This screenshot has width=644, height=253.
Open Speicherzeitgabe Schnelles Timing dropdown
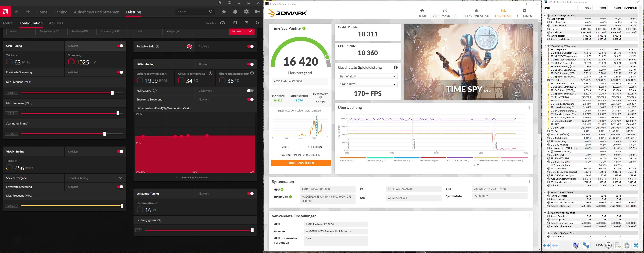click(95, 178)
